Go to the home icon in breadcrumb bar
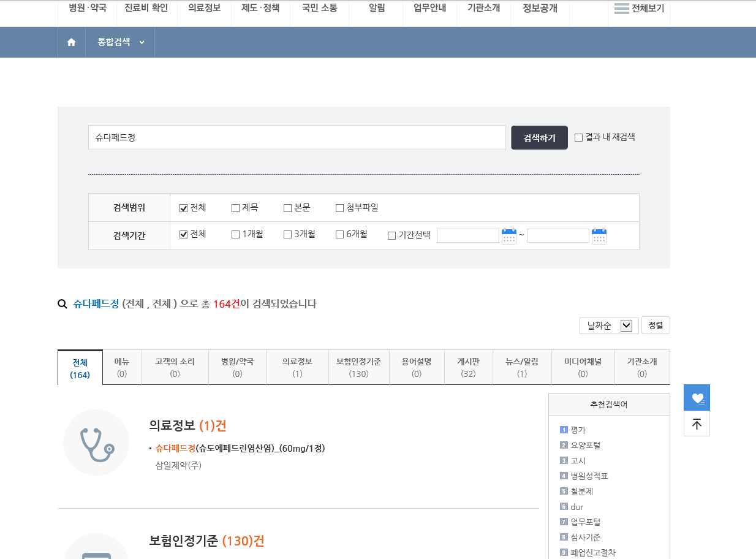Screen dimensions: 756x559 pos(72,42)
